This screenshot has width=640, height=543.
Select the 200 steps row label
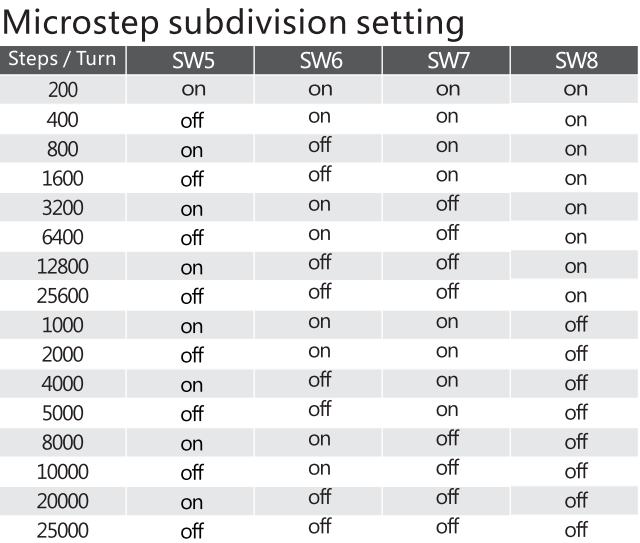point(63,90)
